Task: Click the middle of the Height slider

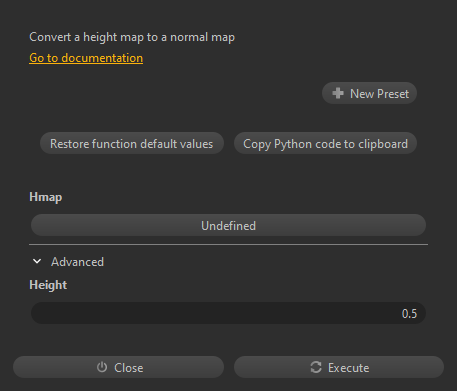Action: tap(228, 313)
